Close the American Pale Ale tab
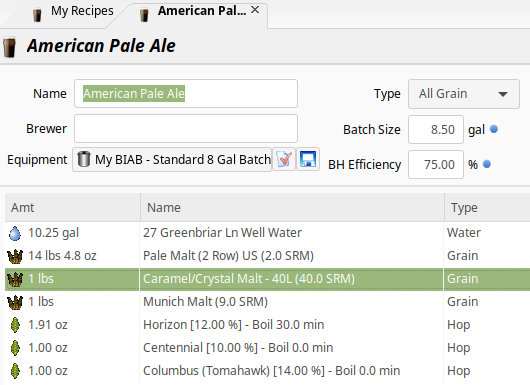This screenshot has height=385, width=530. (255, 10)
